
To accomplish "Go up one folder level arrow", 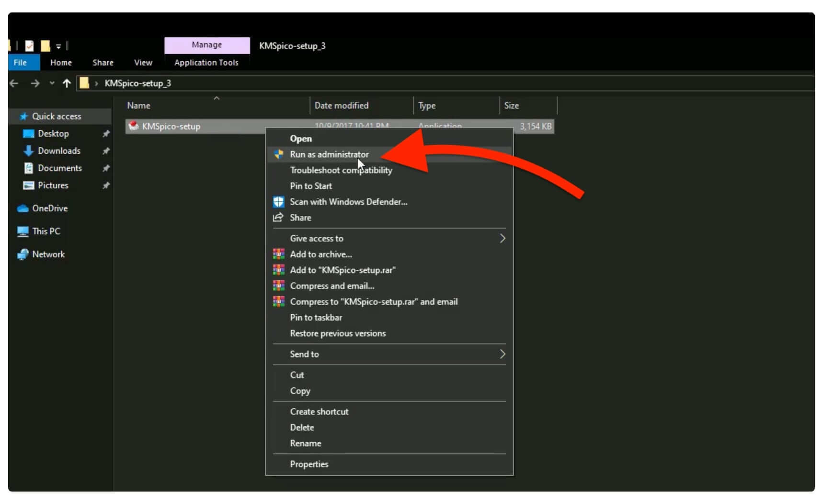I will coord(67,83).
